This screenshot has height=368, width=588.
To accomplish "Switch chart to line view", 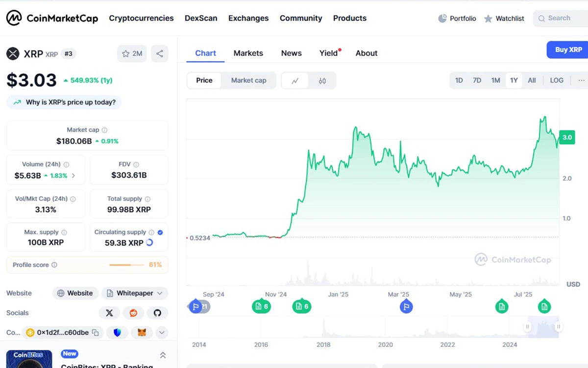I will coord(295,80).
